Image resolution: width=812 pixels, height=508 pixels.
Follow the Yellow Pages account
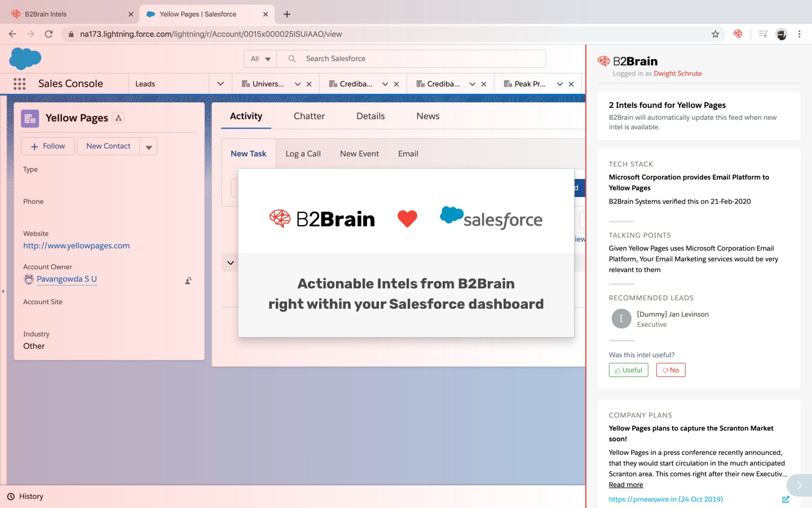point(48,146)
